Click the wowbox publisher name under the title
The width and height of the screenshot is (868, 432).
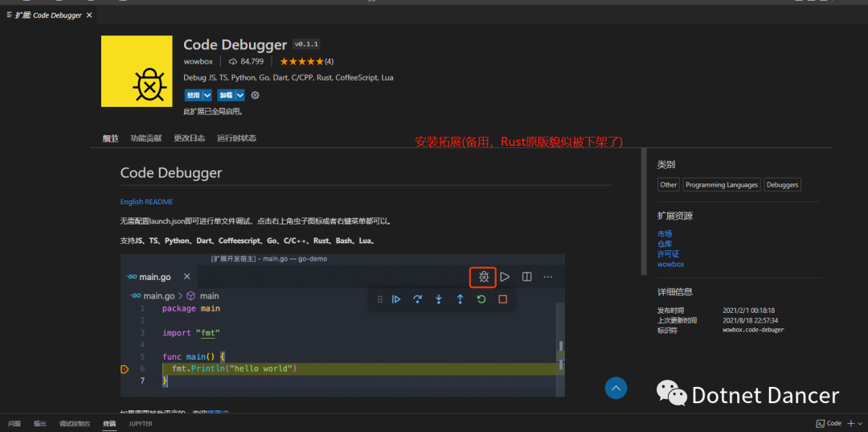click(198, 61)
